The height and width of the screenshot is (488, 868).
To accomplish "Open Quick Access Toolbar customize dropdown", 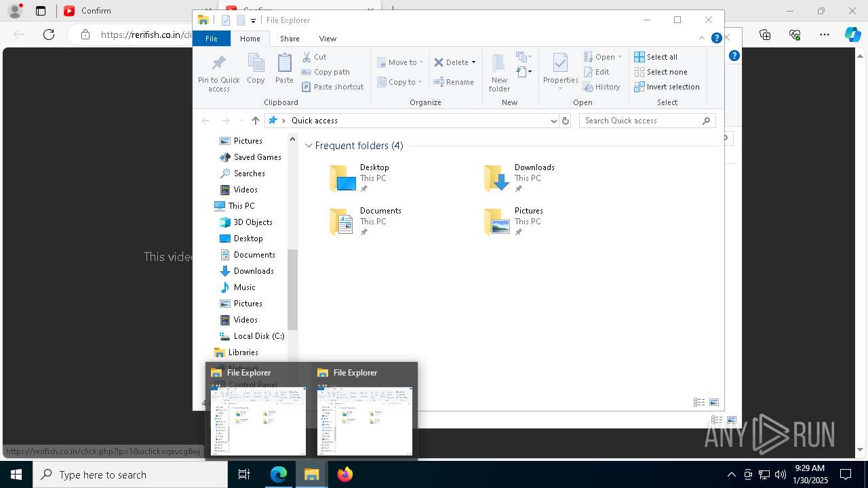I will [253, 20].
